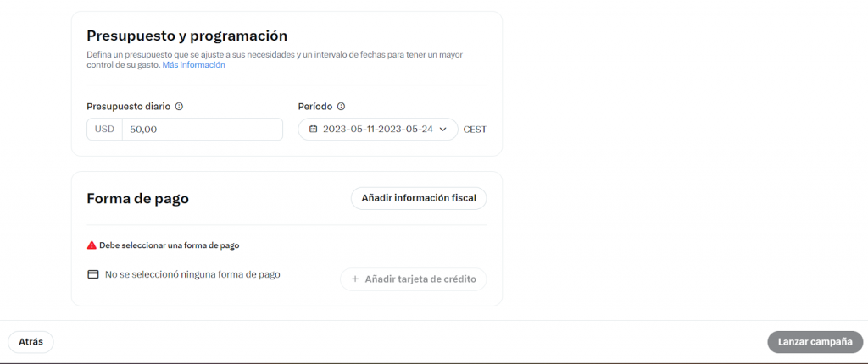Click Añadir información fiscal button
Screen dimensions: 868x364
[419, 198]
